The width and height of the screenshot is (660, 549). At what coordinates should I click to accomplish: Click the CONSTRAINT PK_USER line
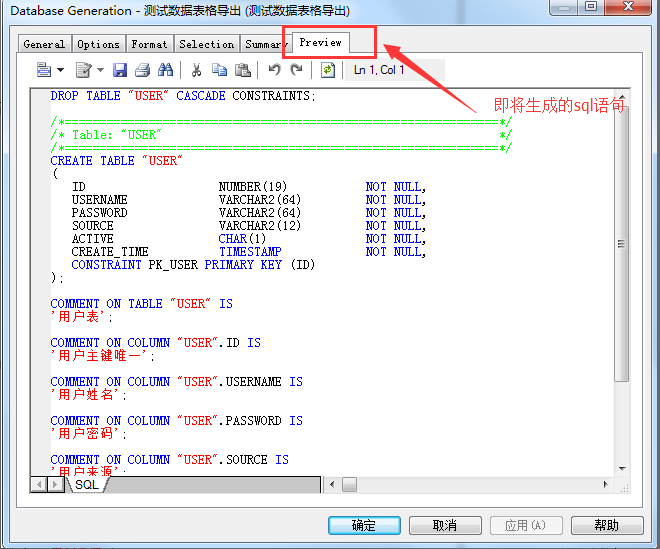(193, 265)
